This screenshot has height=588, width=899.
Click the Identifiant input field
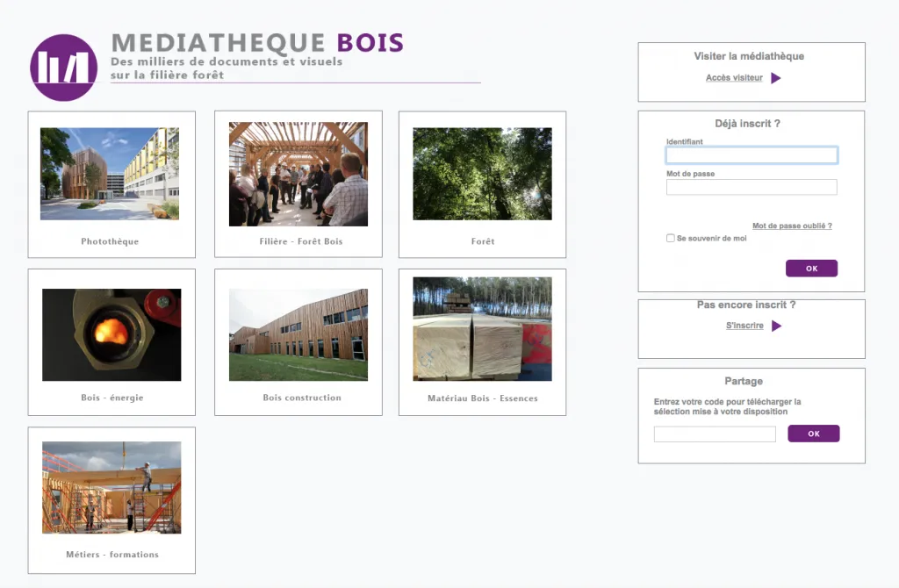pos(752,154)
